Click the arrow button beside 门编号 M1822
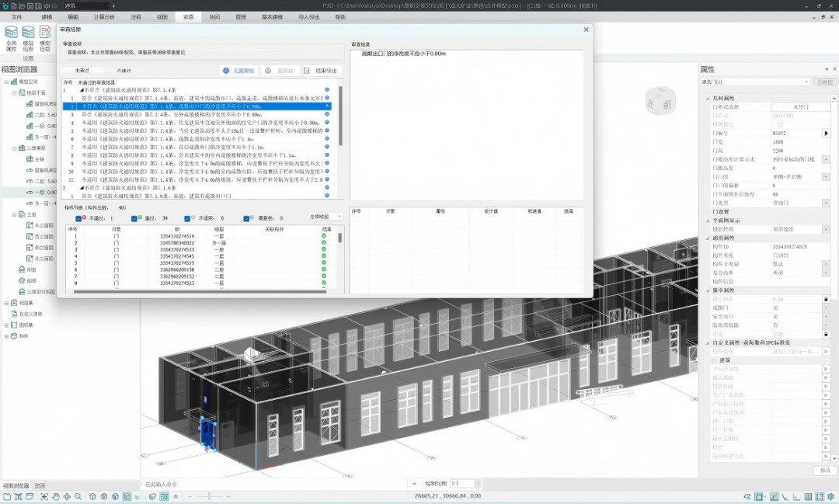This screenshot has width=839, height=504. pos(826,134)
